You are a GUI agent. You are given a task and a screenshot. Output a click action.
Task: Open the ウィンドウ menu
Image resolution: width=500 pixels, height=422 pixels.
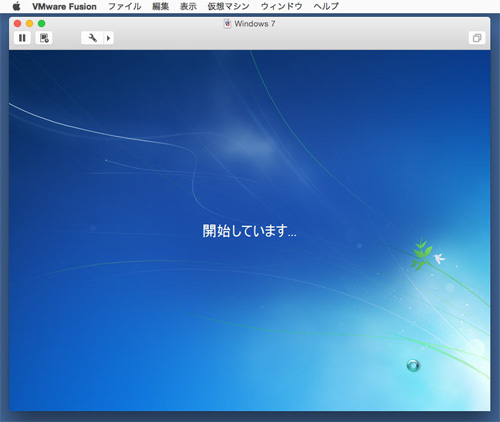[281, 7]
